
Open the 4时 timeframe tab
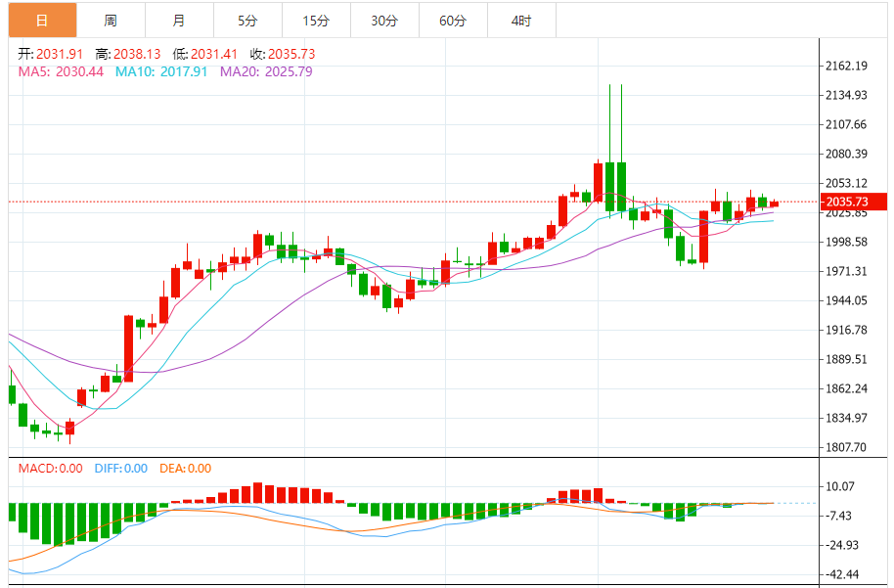point(521,21)
